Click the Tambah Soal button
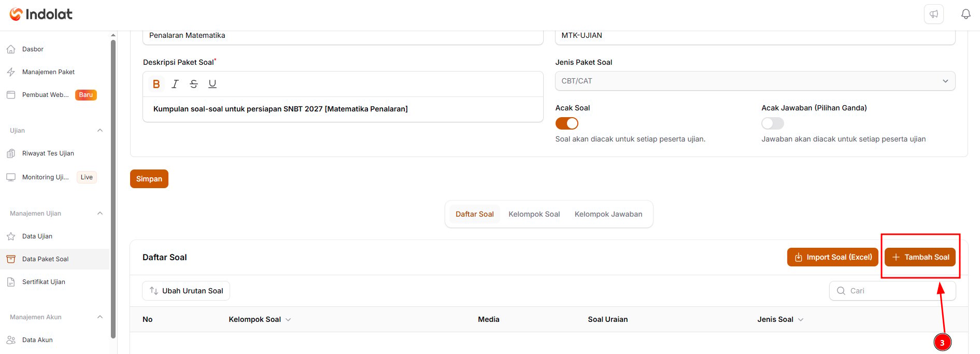Viewport: 980px width, 354px height. pos(920,257)
